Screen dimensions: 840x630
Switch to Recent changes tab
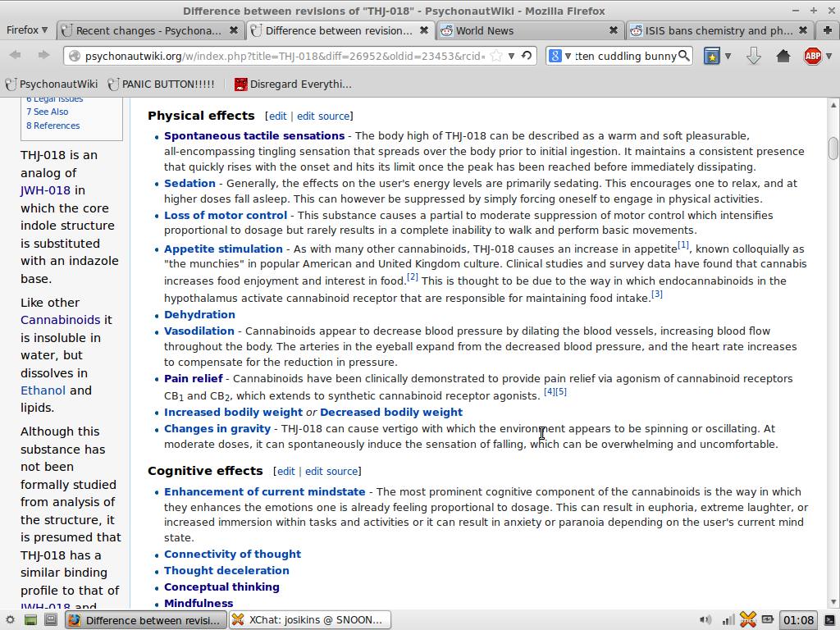pos(148,30)
